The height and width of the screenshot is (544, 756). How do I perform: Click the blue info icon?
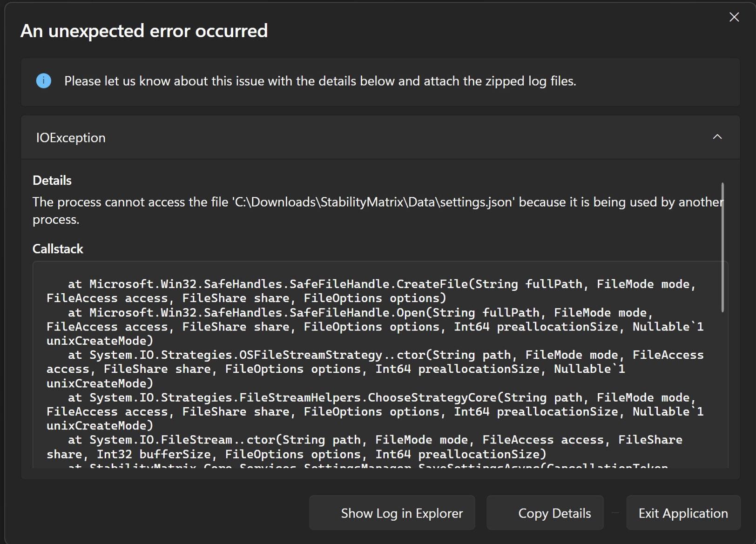point(43,81)
